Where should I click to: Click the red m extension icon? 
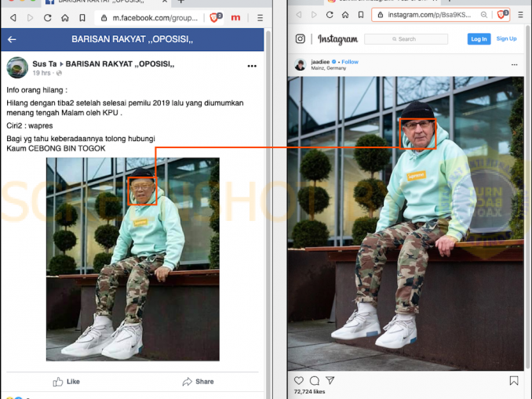pyautogui.click(x=235, y=17)
